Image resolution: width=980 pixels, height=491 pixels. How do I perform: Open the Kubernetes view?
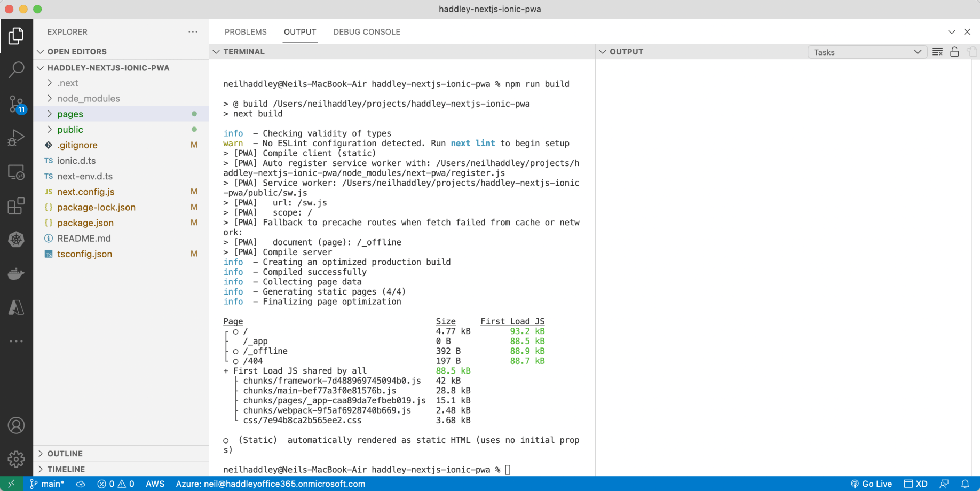pyautogui.click(x=16, y=240)
